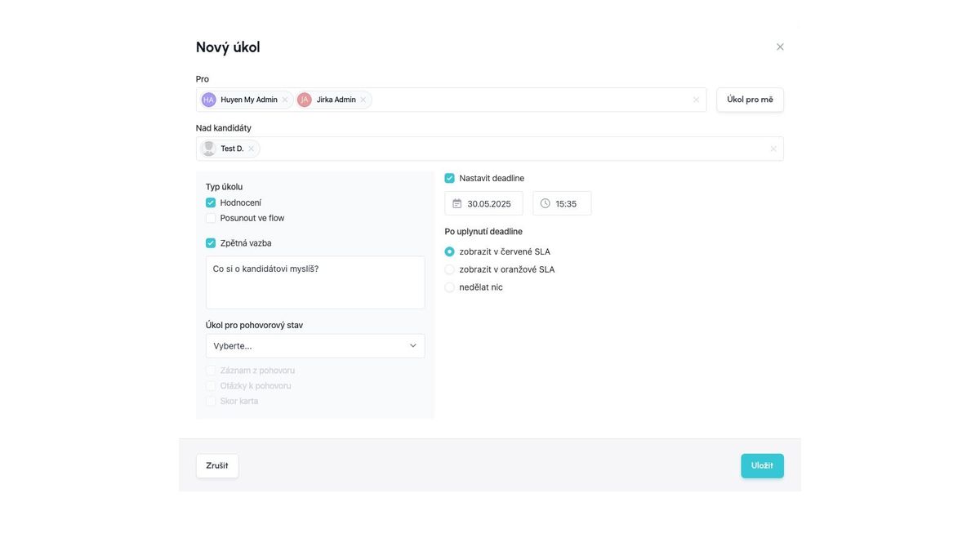This screenshot has width=980, height=551.
Task: Check the Posunout ve flow checkbox
Action: click(211, 218)
